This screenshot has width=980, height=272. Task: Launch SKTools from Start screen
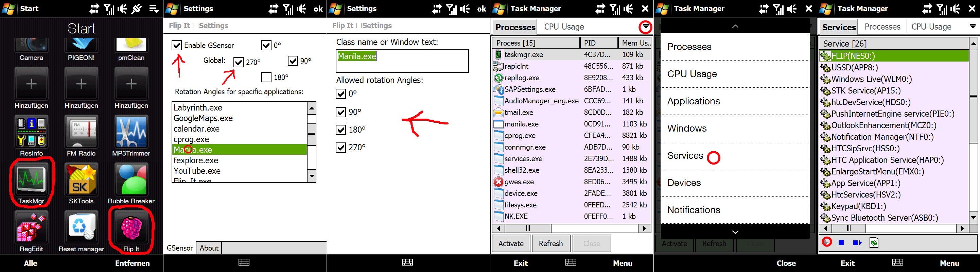pos(81,179)
